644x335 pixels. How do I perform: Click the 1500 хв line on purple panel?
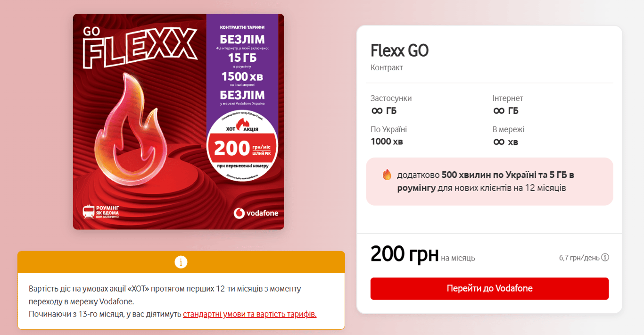coord(242,76)
